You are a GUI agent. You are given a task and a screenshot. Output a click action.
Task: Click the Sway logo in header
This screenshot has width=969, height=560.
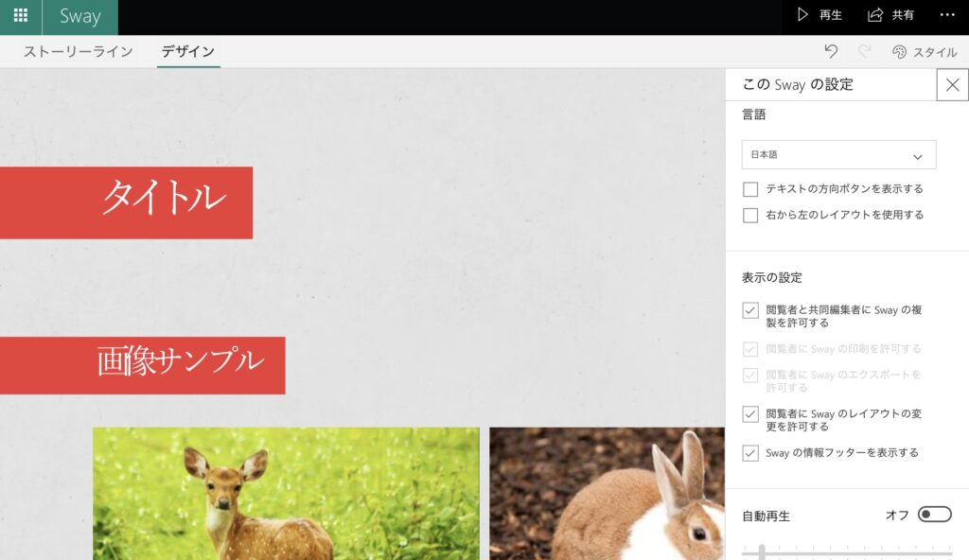(79, 16)
